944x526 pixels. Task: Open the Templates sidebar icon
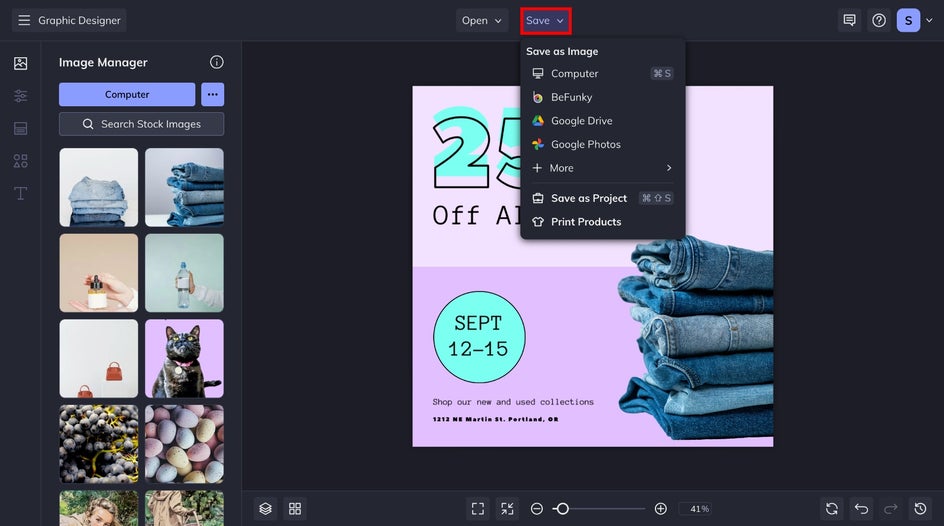(20, 128)
